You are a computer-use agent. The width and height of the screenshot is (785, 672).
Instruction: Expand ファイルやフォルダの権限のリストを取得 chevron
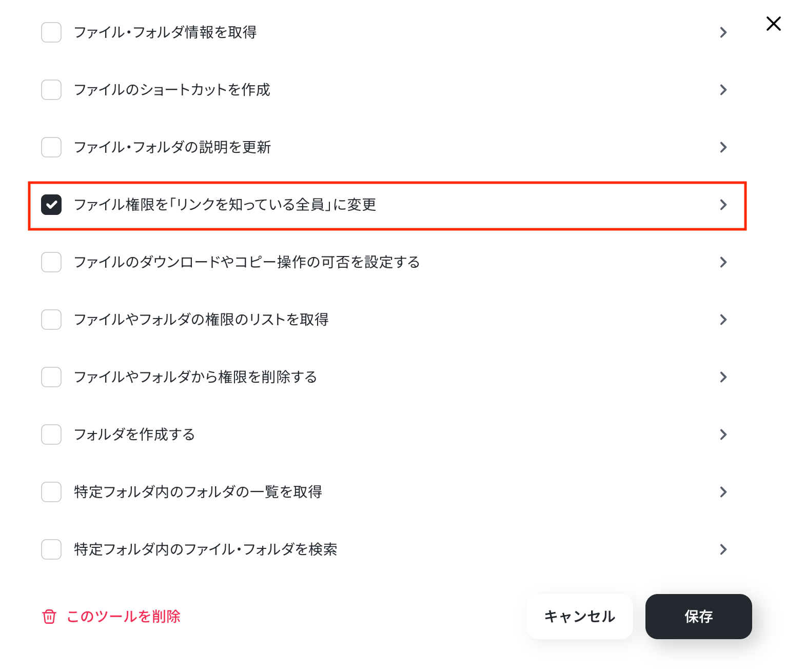coord(723,320)
